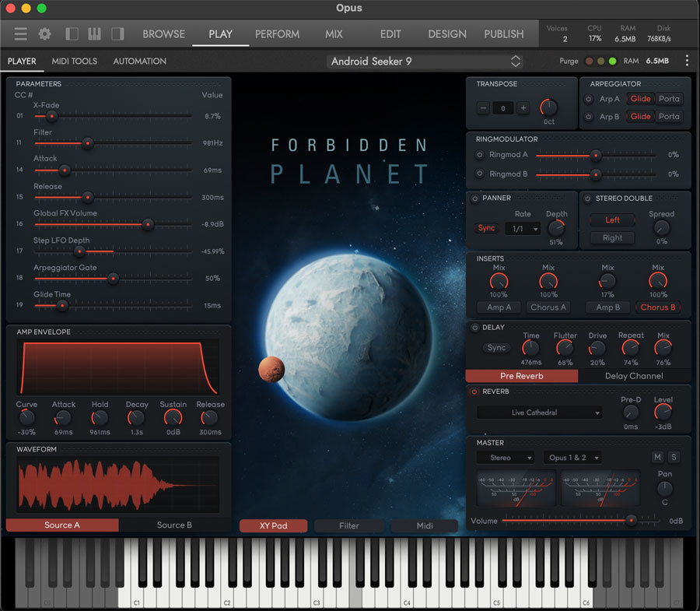This screenshot has width=700, height=611.
Task: Click the Amp A Mix knob
Action: (499, 282)
